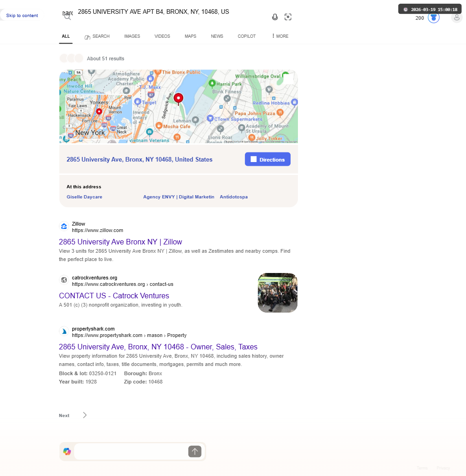Click the 200 rewards points count

click(x=419, y=18)
